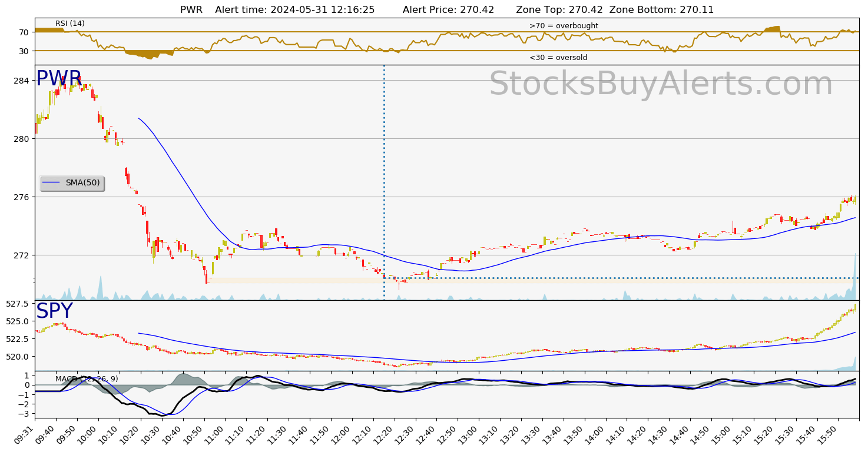Click the 520.0 SPY axis label
The width and height of the screenshot is (868, 452).
point(18,357)
